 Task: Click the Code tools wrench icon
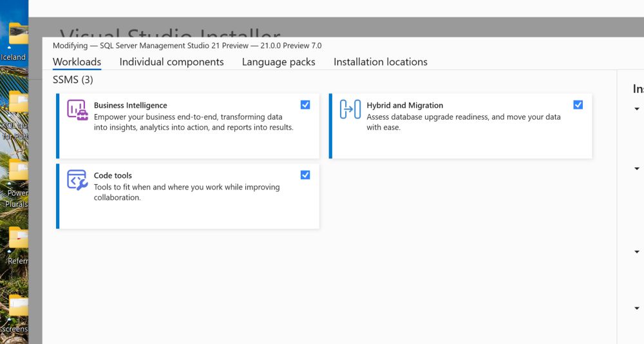coord(77,180)
